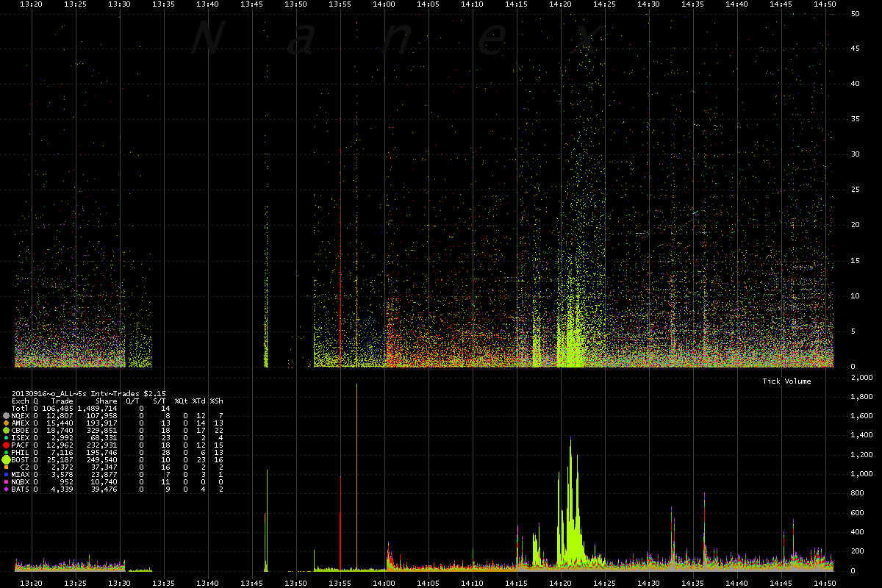
Task: Select total trade count '106,485'
Action: click(x=58, y=409)
